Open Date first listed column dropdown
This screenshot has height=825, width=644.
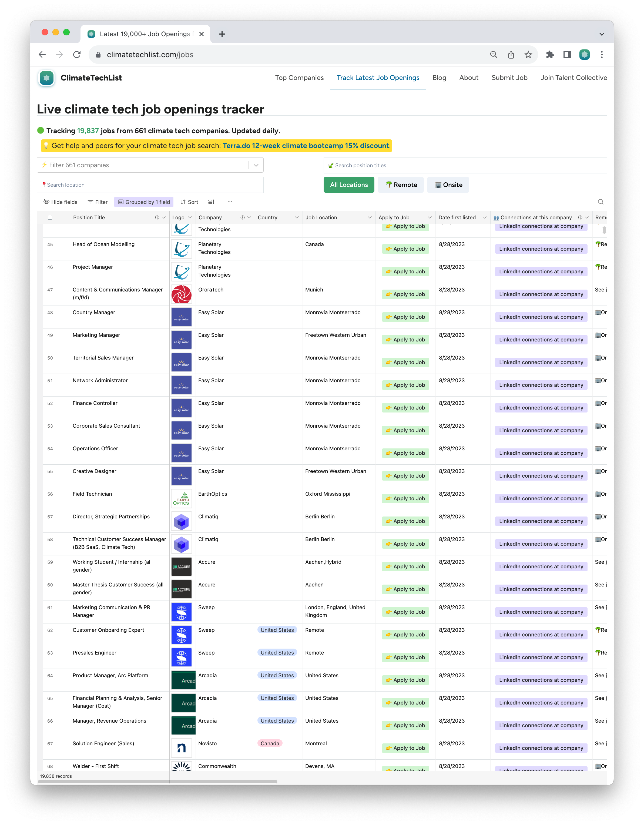(484, 217)
